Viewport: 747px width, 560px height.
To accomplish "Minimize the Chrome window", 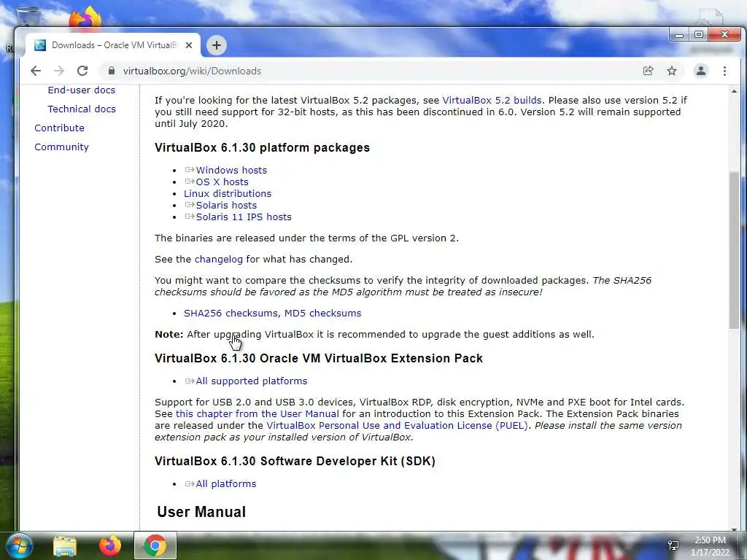I will [x=679, y=35].
